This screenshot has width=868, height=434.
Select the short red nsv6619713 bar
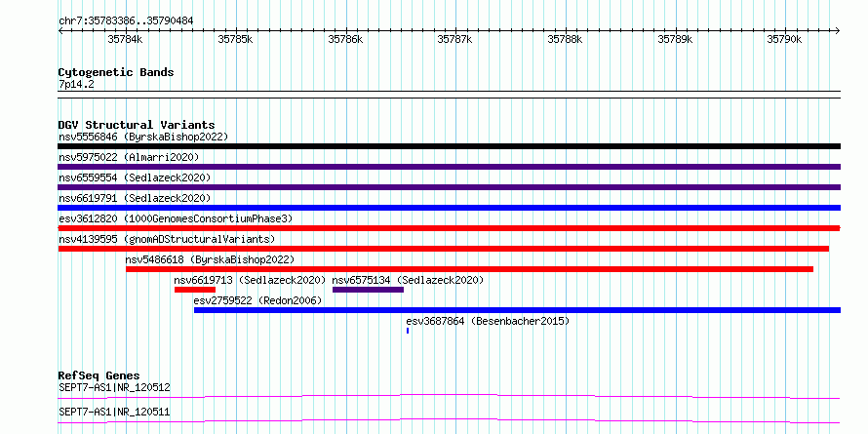195,290
